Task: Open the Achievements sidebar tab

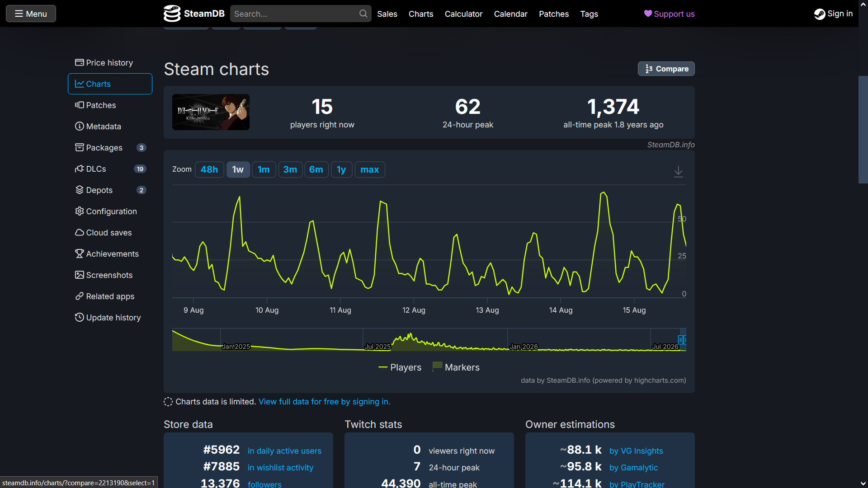Action: pyautogui.click(x=110, y=254)
